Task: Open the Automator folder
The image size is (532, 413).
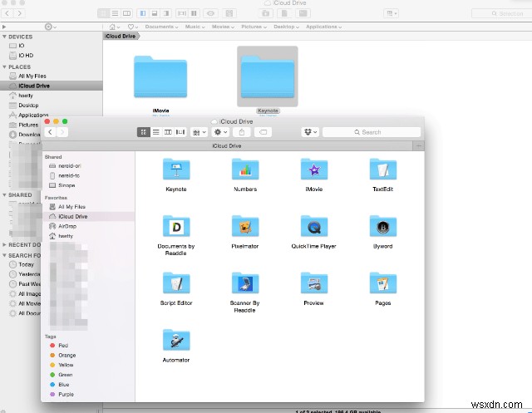Action: tap(176, 341)
